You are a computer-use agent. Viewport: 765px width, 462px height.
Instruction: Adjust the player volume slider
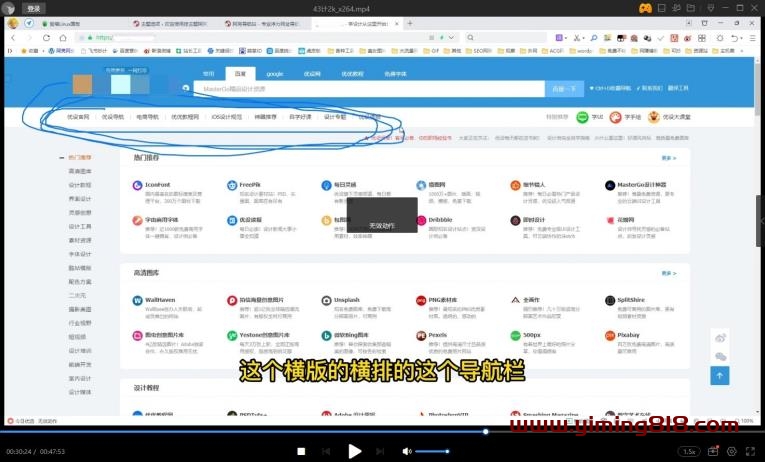point(432,452)
